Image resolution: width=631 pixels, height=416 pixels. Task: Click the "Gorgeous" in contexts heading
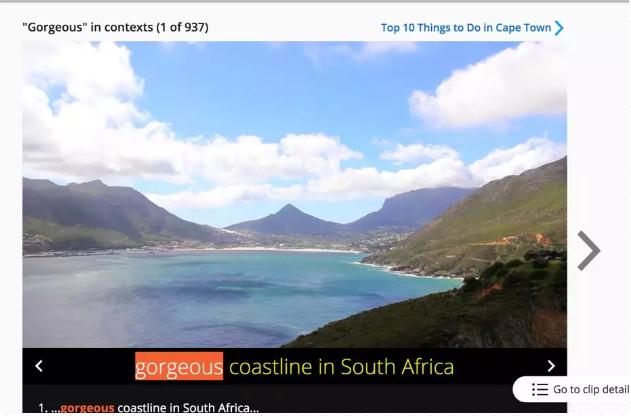click(87, 27)
